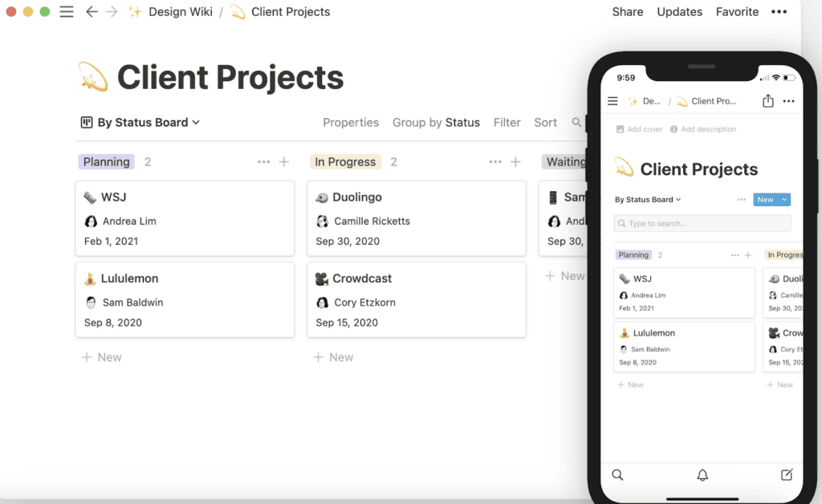Viewport: 822px width, 504px height.
Task: Change Group by Status option
Action: (436, 122)
